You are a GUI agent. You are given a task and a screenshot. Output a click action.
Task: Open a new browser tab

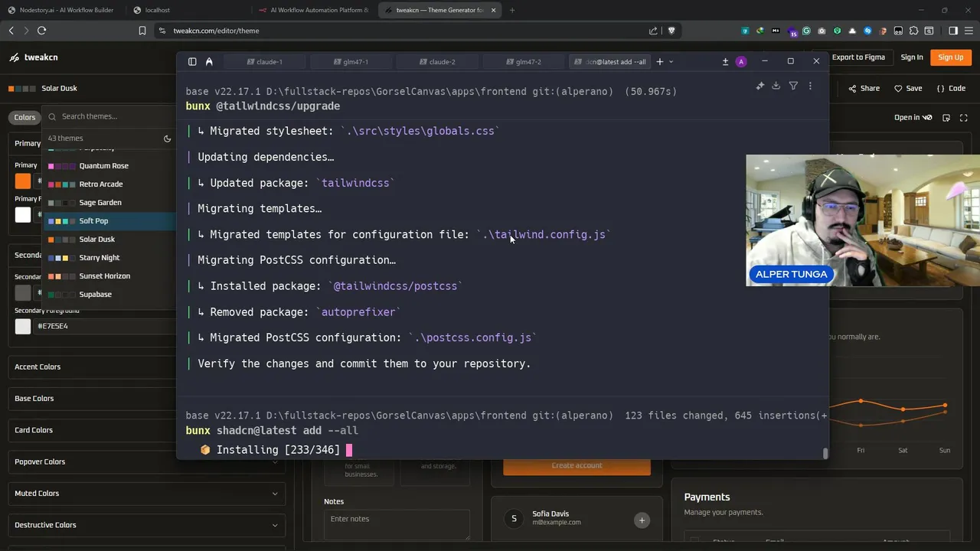(x=511, y=10)
